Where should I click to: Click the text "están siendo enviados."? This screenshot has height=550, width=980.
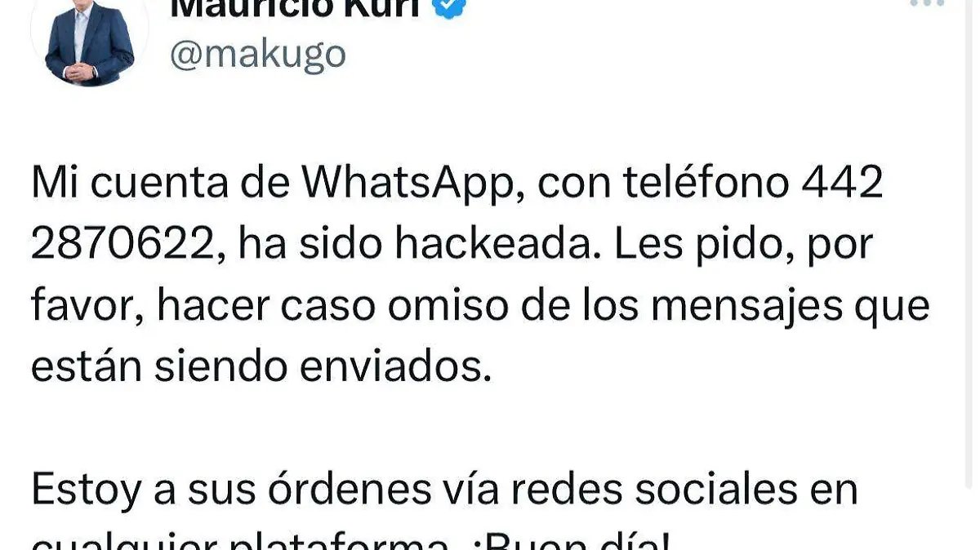[261, 367]
